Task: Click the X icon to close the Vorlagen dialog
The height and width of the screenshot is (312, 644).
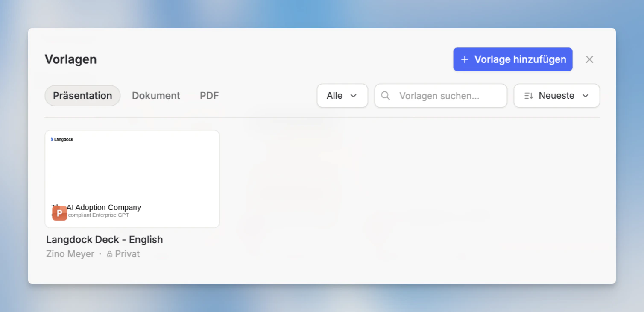Action: [589, 59]
